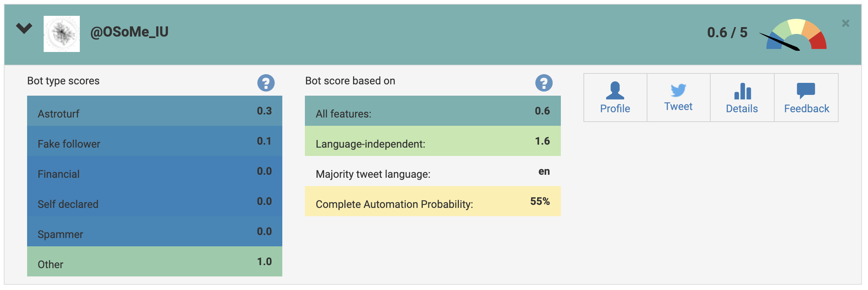Click the Language-independent score row
The image size is (868, 290).
[432, 141]
